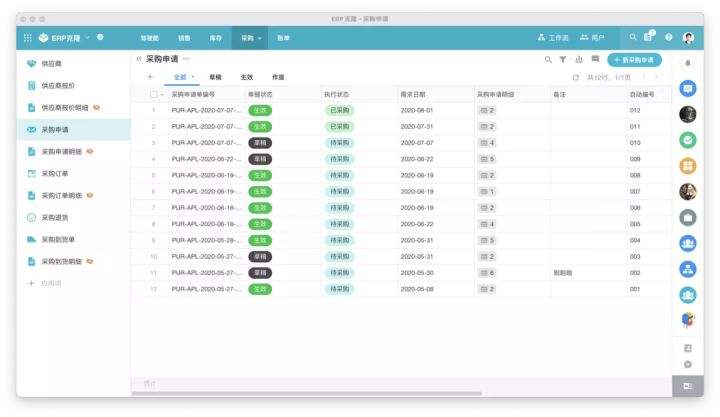Screen dimensions: 720x417
Task: Switch to the 库存 top navigation tab
Action: 215,38
